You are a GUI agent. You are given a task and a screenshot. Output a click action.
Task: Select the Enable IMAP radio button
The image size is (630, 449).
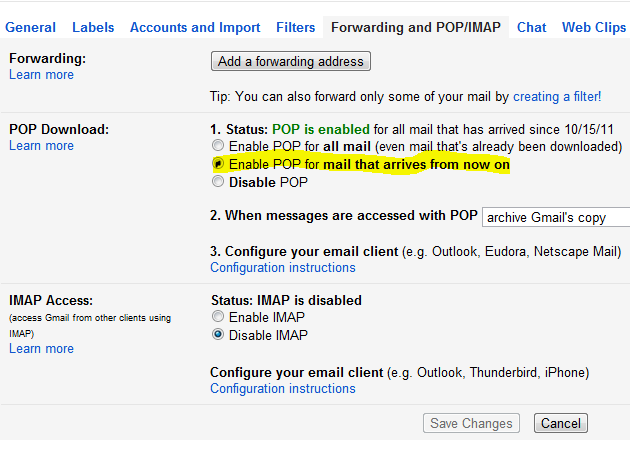coord(218,317)
